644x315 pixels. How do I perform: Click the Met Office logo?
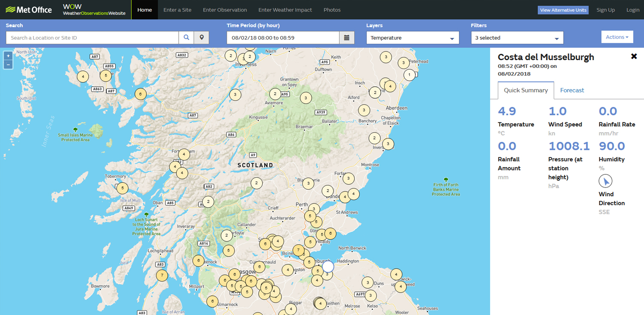coord(28,9)
